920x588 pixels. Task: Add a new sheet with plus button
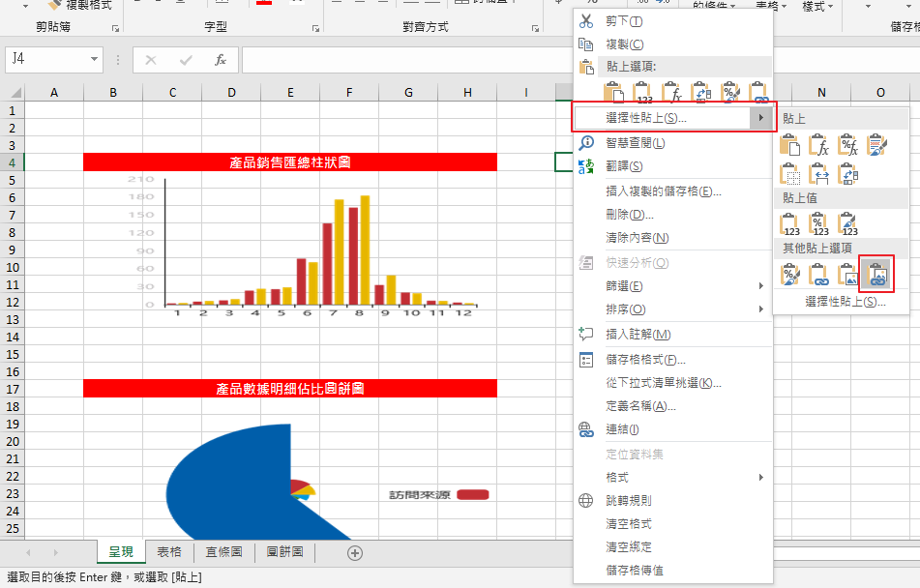355,553
